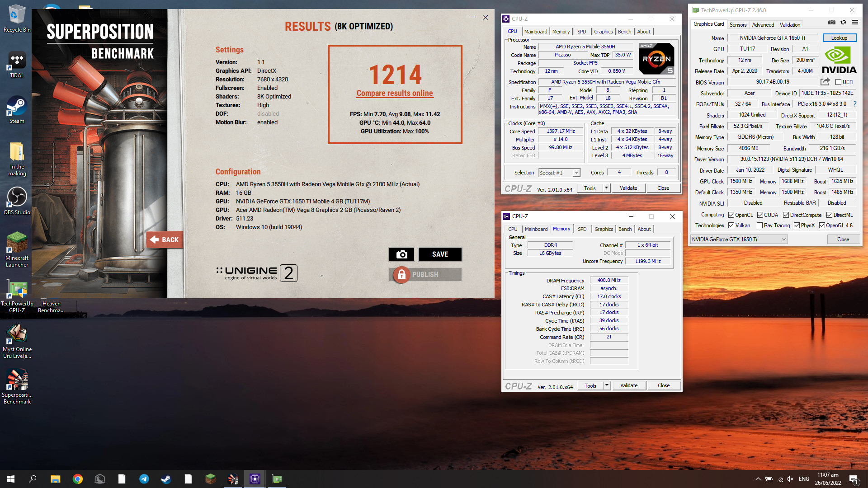Click Validate button in upper CPU-Z
868x488 pixels.
[x=628, y=188]
